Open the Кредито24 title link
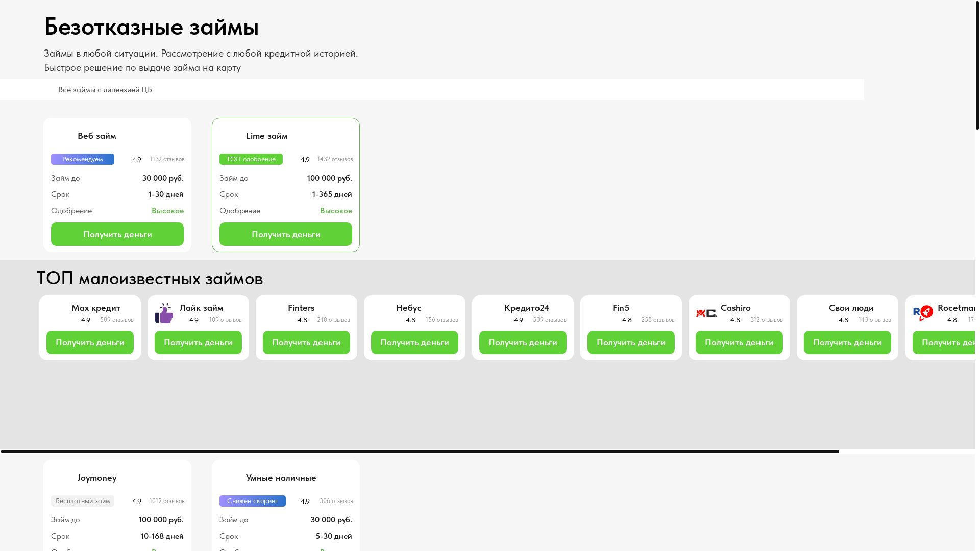 tap(527, 308)
